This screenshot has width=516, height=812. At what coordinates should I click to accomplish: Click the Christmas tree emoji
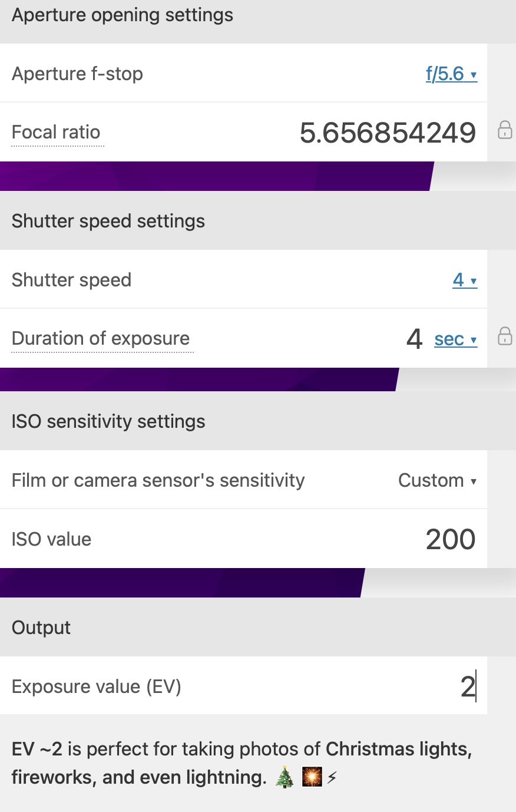[x=285, y=778]
